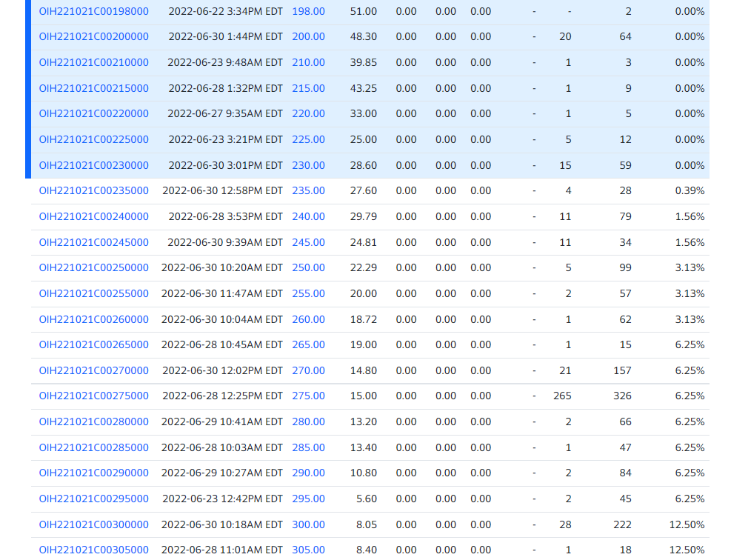Open contract OIH221021C00198000
This screenshot has width=731, height=560.
[94, 12]
